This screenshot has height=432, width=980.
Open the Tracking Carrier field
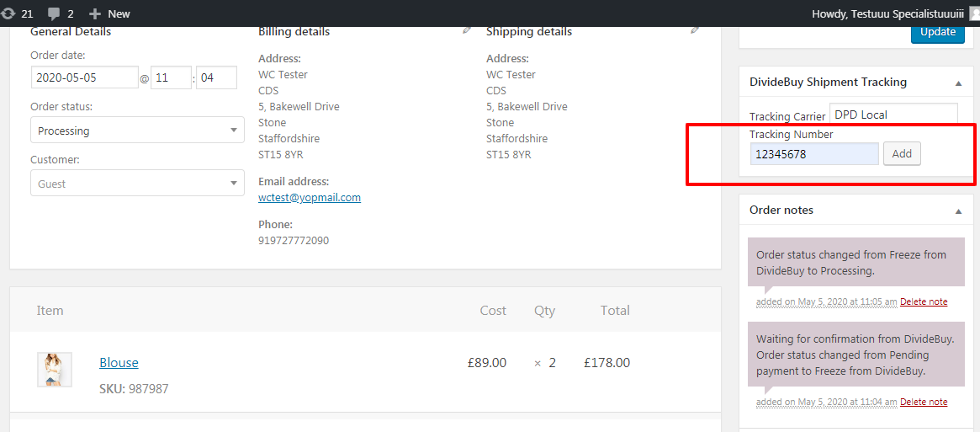point(893,115)
